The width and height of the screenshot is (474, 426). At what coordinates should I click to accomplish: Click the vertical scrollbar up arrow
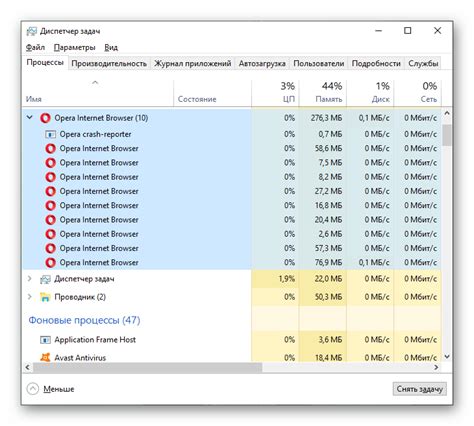(447, 113)
